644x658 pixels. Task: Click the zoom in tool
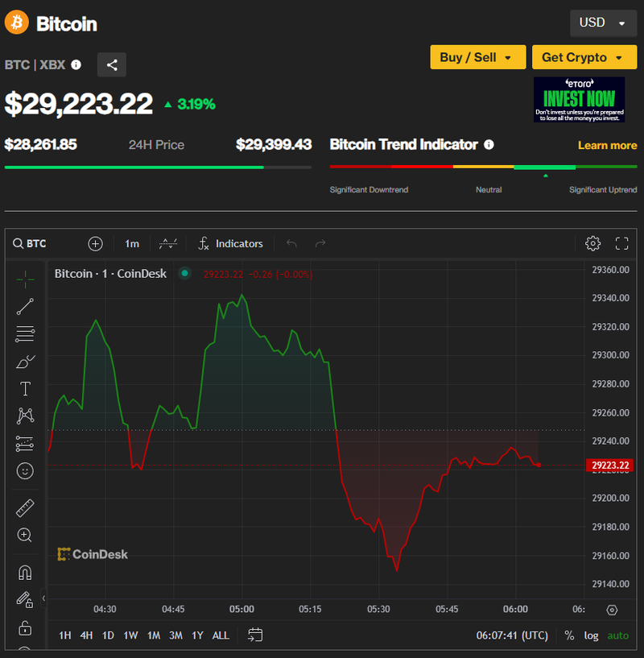(x=25, y=535)
